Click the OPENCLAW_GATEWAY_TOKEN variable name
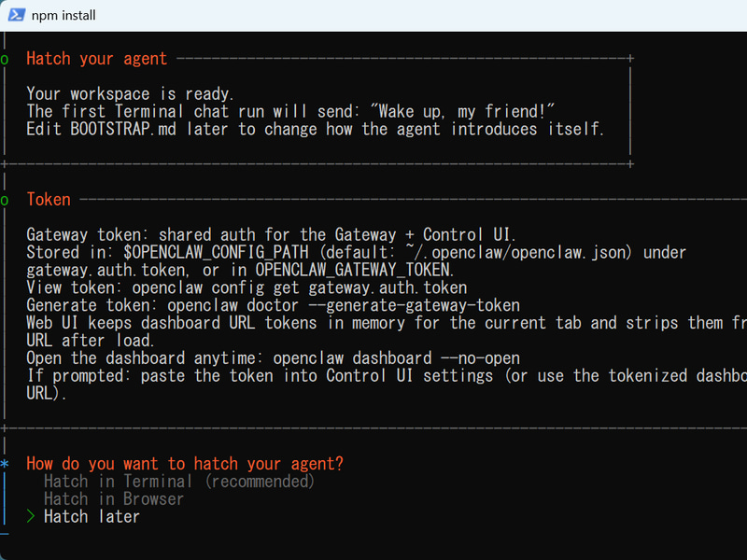 click(353, 270)
